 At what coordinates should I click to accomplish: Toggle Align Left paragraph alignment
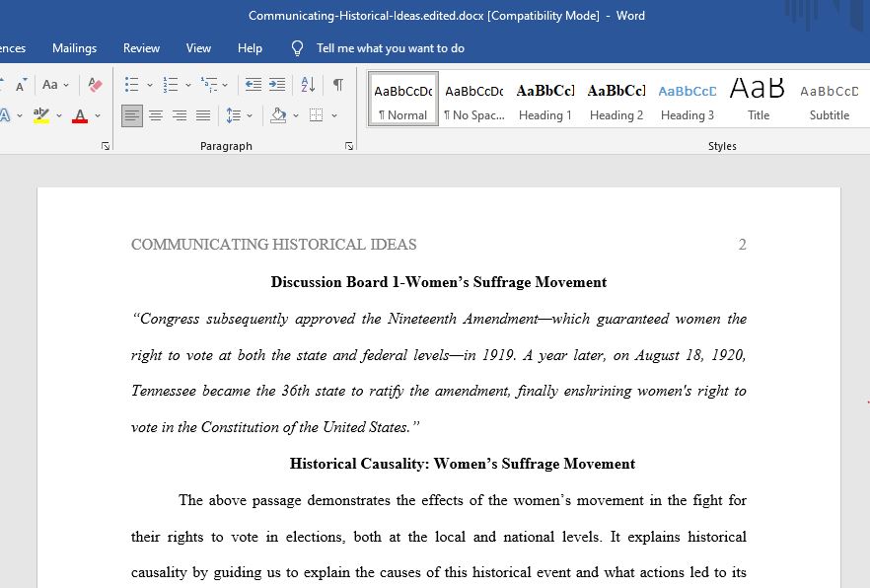coord(132,115)
